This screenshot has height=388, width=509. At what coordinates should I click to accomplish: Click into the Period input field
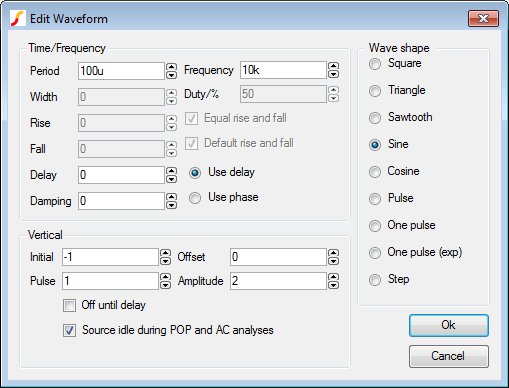click(x=121, y=71)
